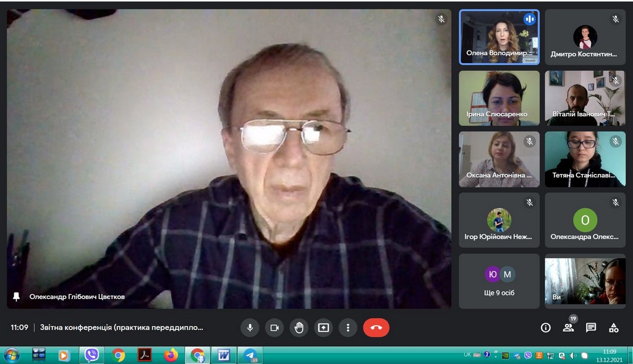Image resolution: width=633 pixels, height=364 pixels.
Task: Expand the 'Ще 9 осіб' participants tile
Action: (499, 281)
